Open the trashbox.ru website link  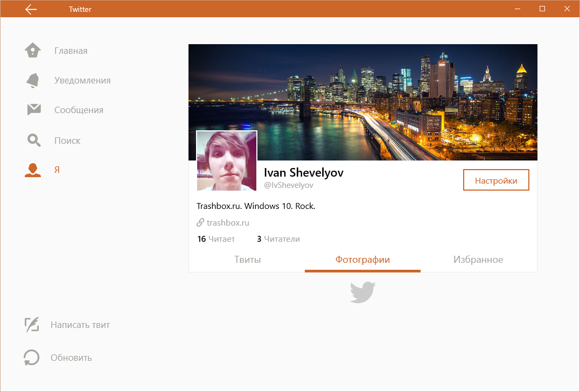pyautogui.click(x=228, y=222)
